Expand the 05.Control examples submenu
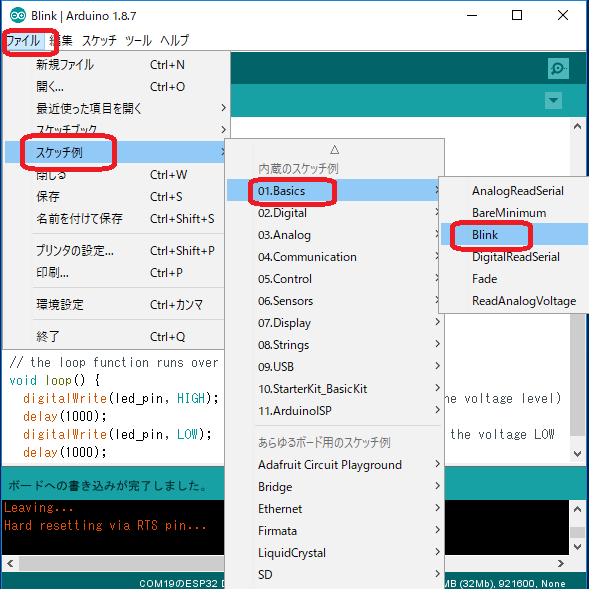This screenshot has width=589, height=589. tap(334, 279)
